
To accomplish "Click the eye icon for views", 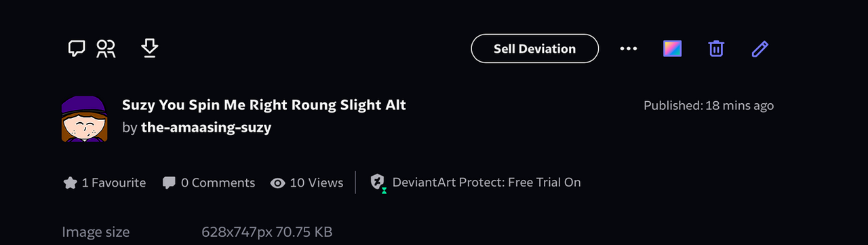I will [x=277, y=183].
